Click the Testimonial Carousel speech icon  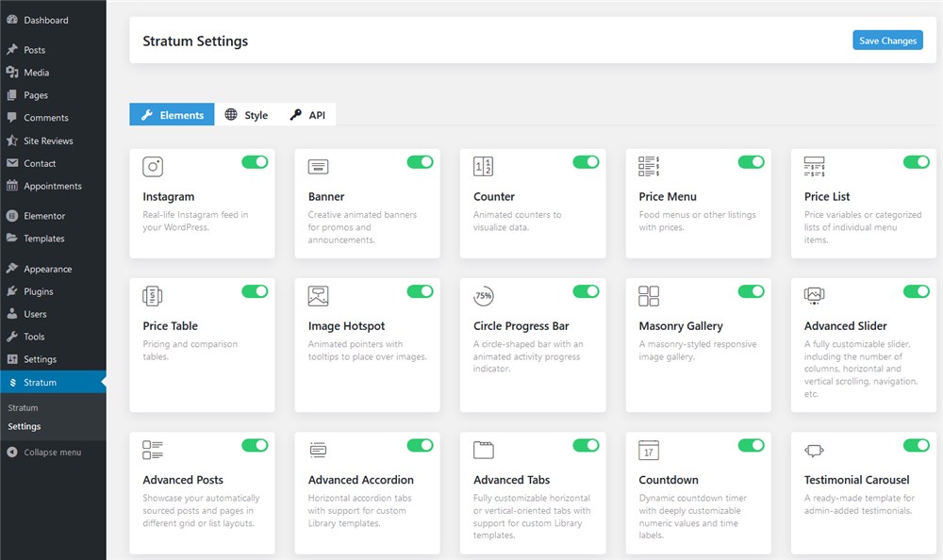(815, 450)
